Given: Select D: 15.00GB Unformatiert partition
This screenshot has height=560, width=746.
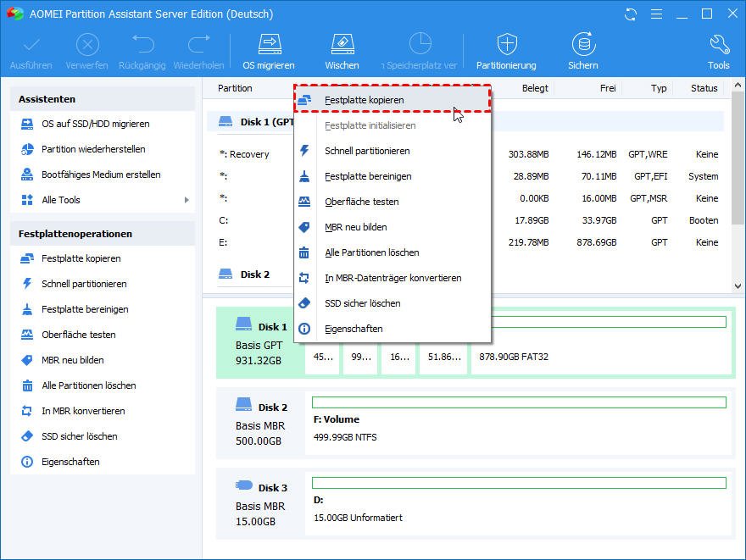Looking at the screenshot, I should (x=519, y=504).
